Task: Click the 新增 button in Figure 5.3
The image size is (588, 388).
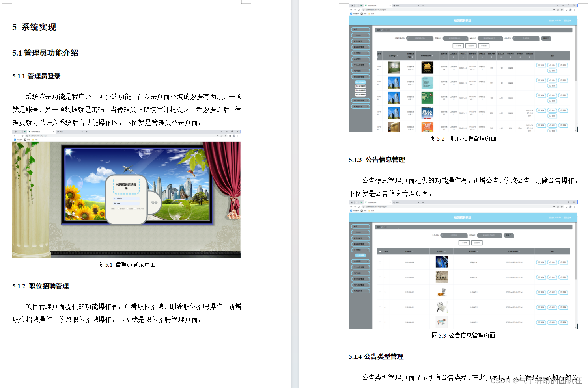Action: pyautogui.click(x=464, y=243)
